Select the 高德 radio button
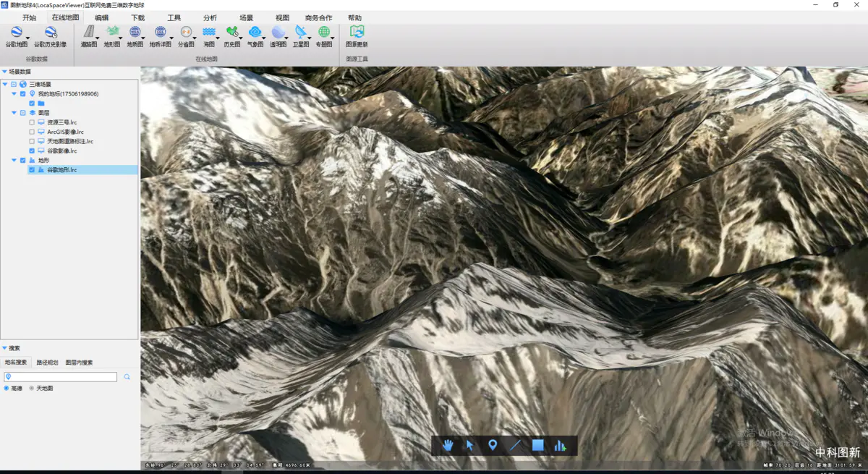The height and width of the screenshot is (474, 868). (x=7, y=389)
